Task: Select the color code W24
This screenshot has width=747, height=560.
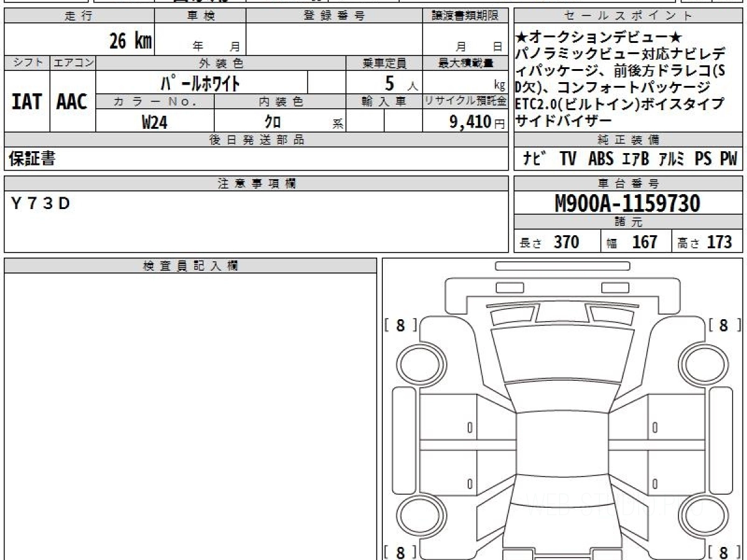Action: coord(154,122)
